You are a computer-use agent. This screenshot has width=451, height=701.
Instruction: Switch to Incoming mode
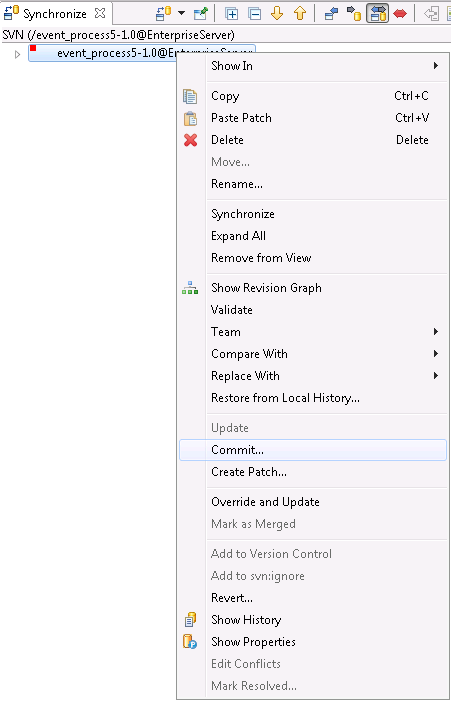(331, 13)
